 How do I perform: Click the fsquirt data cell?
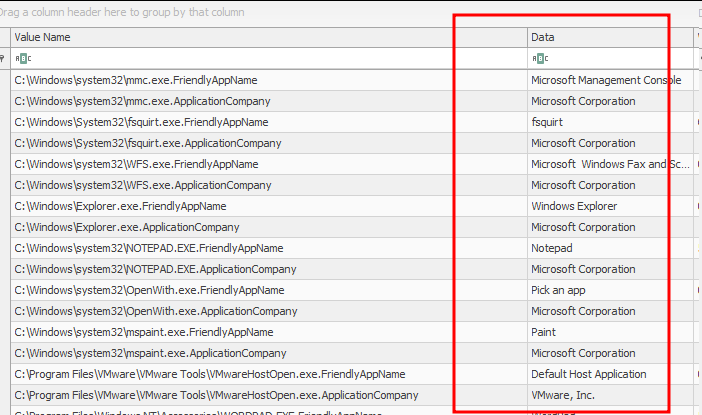(610, 122)
